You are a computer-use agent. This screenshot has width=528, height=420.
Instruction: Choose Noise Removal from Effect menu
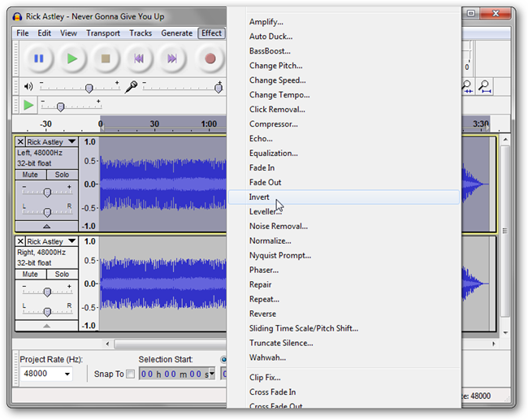point(278,227)
